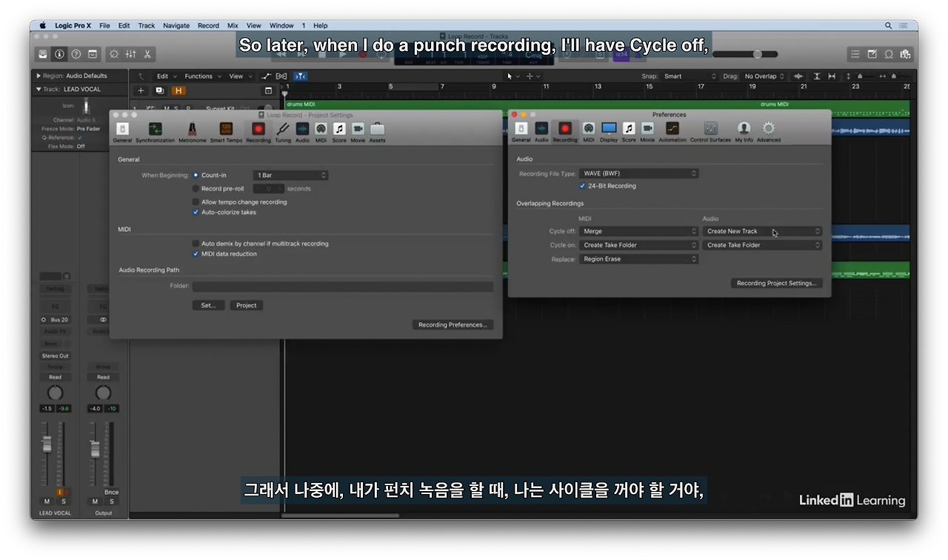Open MIDI pane in Preferences window
This screenshot has width=948, height=560.
click(588, 132)
